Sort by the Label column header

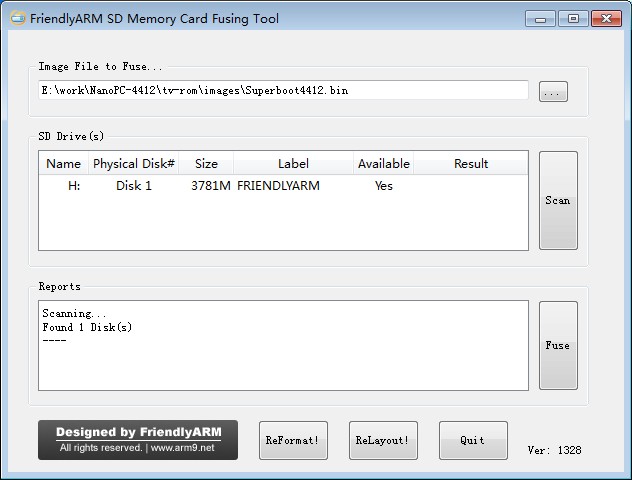(293, 164)
